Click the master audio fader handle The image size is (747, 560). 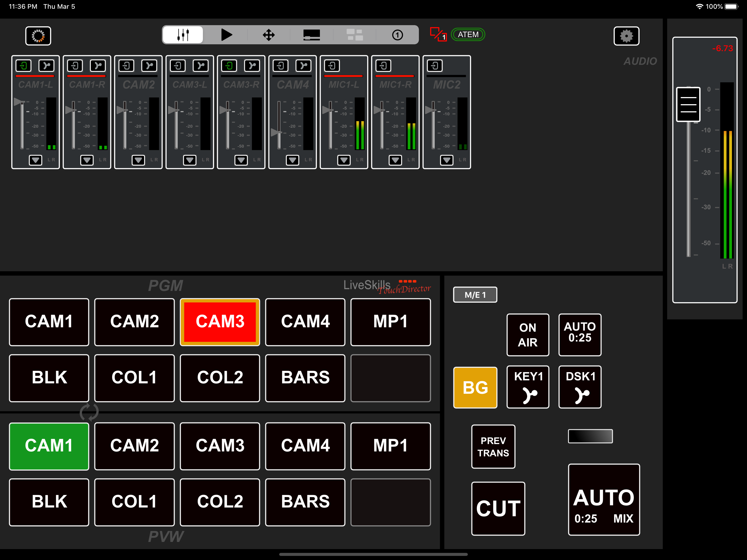(x=688, y=104)
